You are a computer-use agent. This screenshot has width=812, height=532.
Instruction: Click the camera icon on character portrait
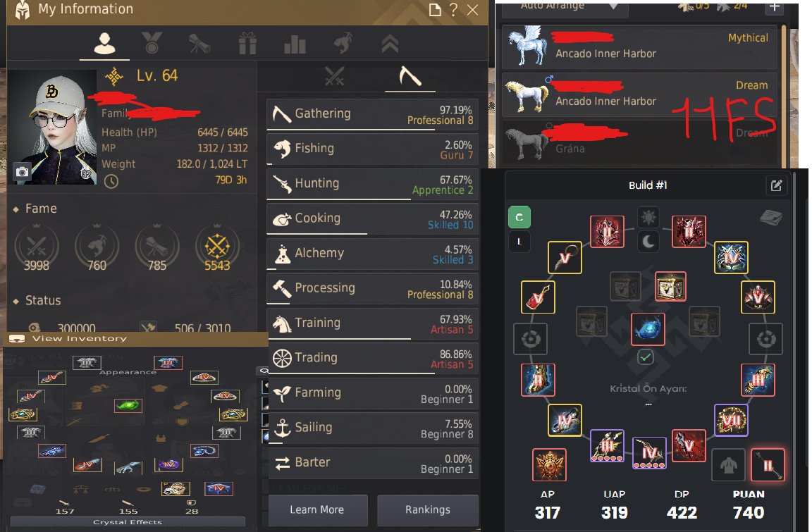23,172
